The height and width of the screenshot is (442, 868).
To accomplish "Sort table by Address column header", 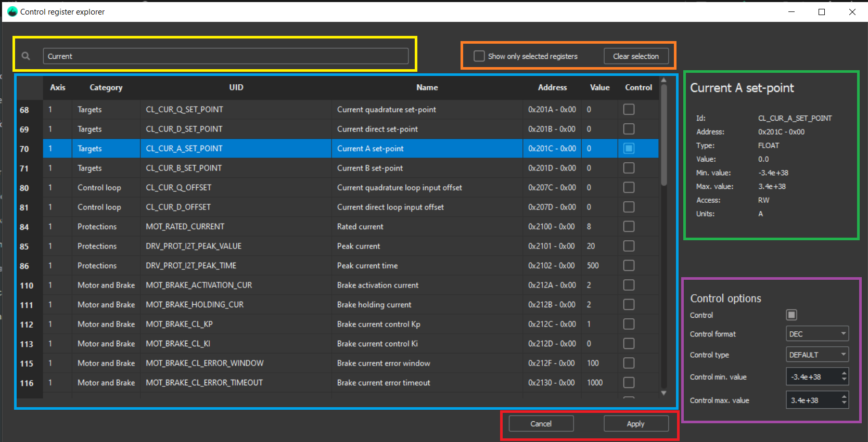I will coord(552,87).
